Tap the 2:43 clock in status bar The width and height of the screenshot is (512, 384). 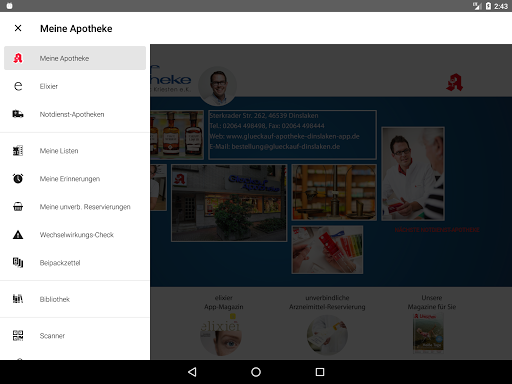tap(501, 6)
